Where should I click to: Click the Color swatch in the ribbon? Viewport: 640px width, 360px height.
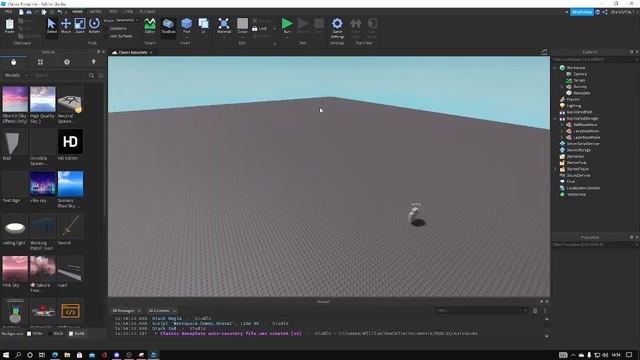point(242,23)
